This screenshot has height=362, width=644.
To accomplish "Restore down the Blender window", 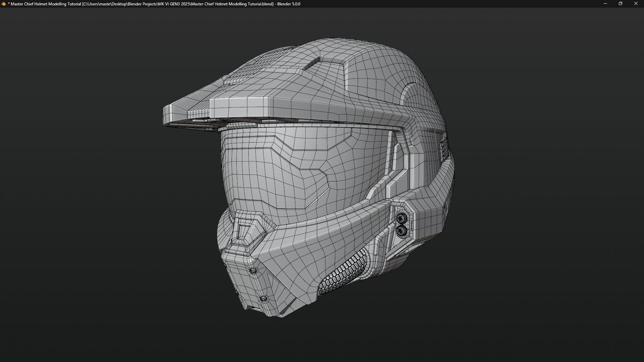I will [620, 3].
